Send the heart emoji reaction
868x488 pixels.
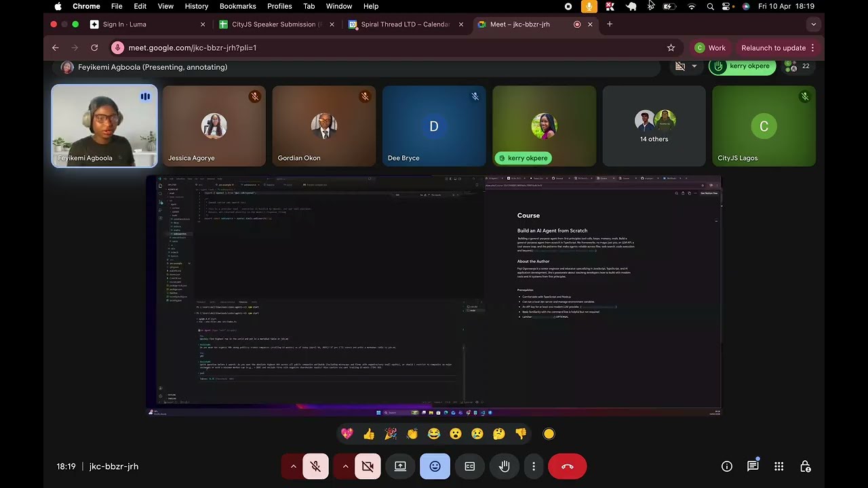pyautogui.click(x=347, y=434)
